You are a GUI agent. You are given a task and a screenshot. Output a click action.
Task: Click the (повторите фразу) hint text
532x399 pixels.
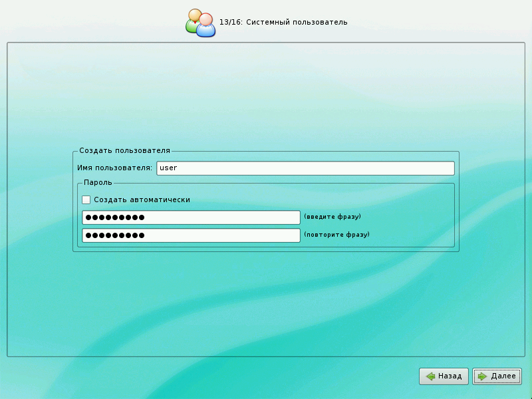(336, 235)
